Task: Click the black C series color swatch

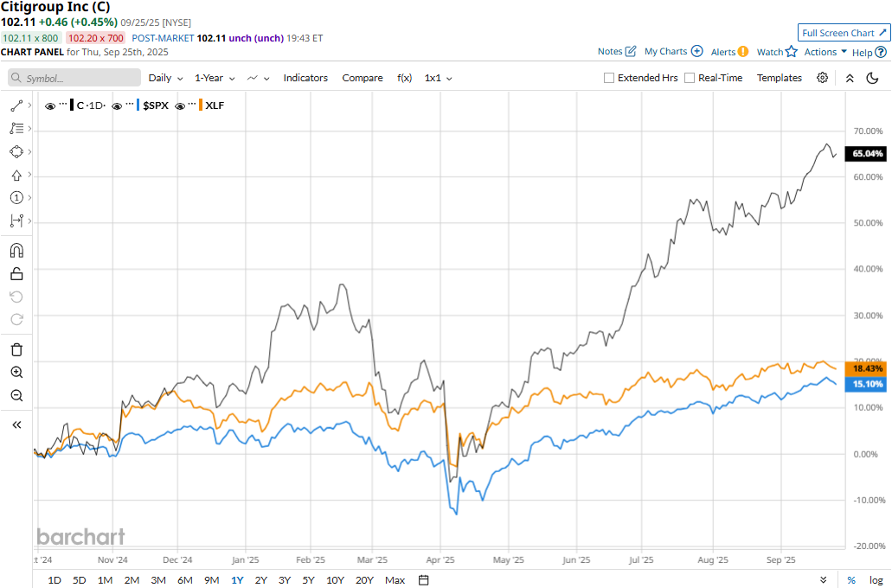Action: 72,105
